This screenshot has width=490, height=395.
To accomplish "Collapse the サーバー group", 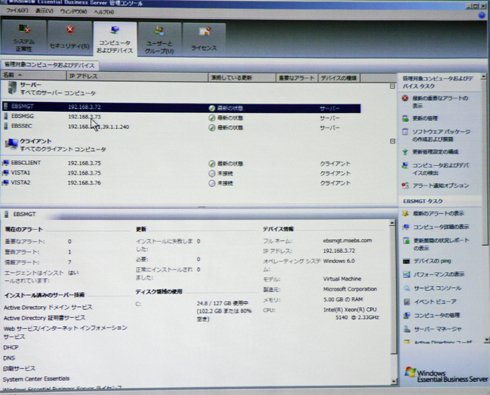I will pos(392,86).
